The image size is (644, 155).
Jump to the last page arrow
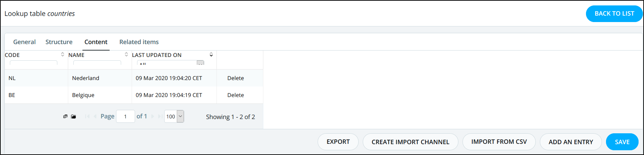[x=160, y=116]
